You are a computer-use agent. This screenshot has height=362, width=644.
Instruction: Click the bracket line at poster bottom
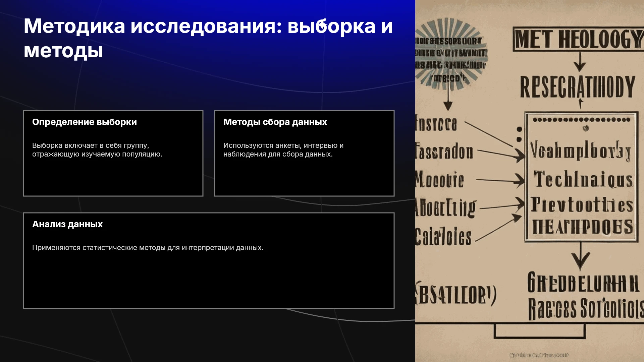pos(539,331)
